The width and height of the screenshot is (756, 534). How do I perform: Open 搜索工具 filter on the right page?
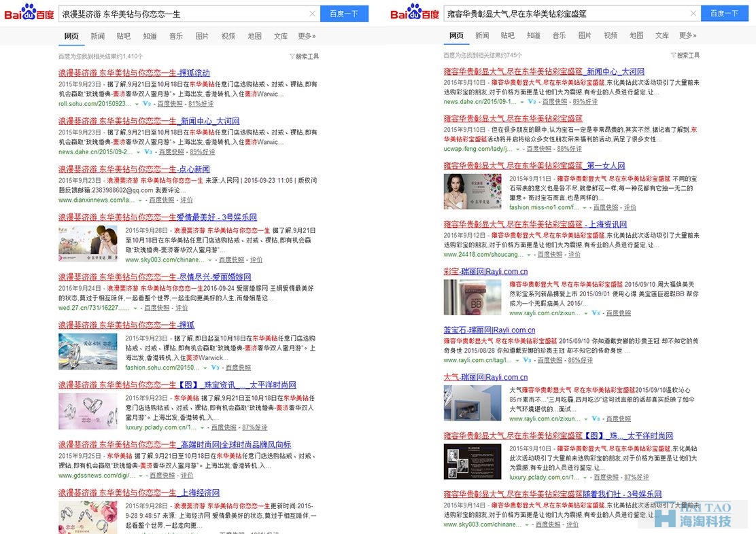click(x=685, y=56)
